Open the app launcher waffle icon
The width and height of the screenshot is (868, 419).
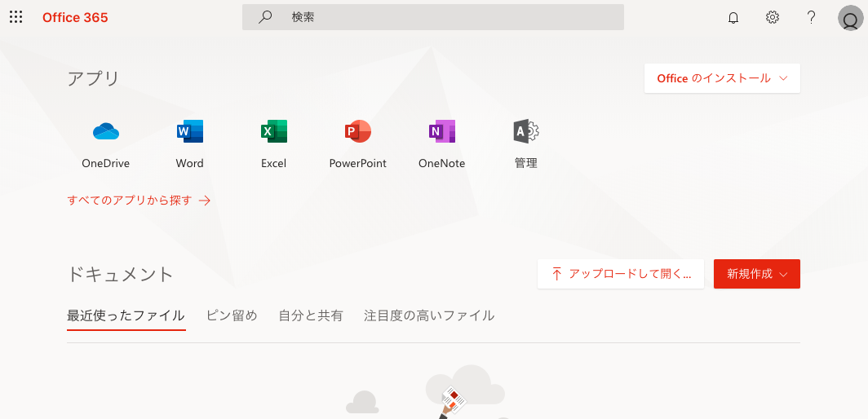click(x=16, y=17)
